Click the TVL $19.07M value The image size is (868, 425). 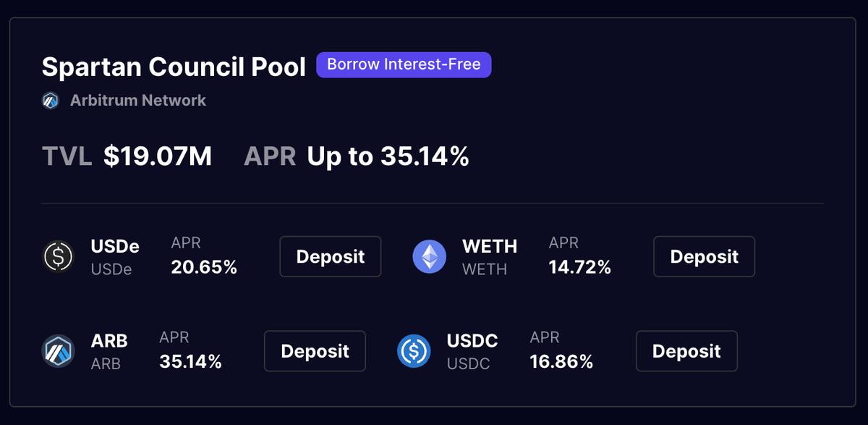point(158,156)
